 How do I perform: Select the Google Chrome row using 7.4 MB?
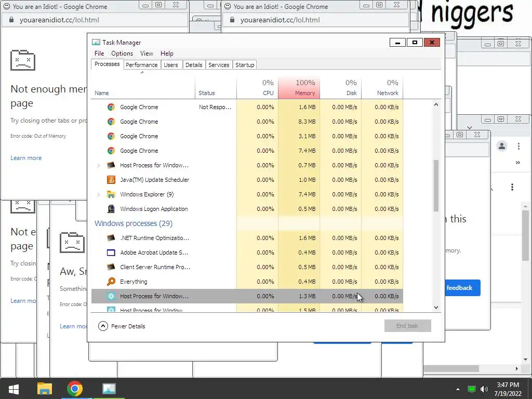247,151
